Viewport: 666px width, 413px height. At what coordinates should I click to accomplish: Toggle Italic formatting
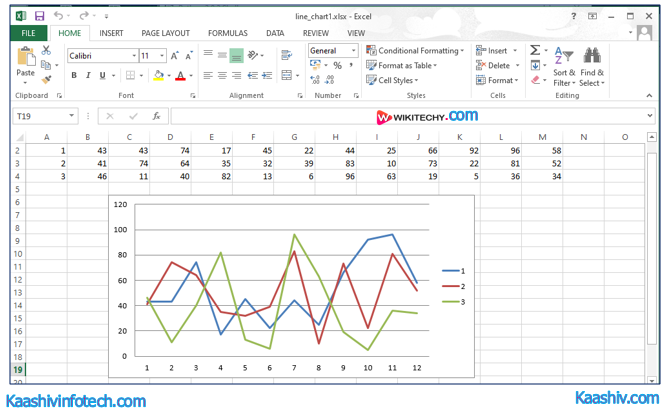87,76
